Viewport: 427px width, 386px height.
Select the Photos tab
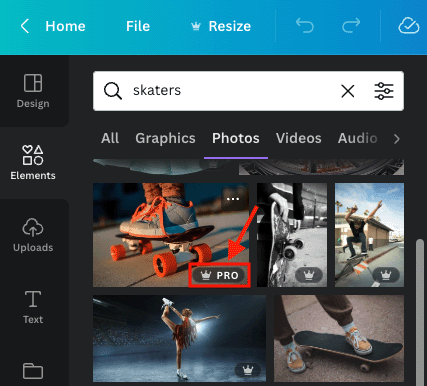click(236, 138)
